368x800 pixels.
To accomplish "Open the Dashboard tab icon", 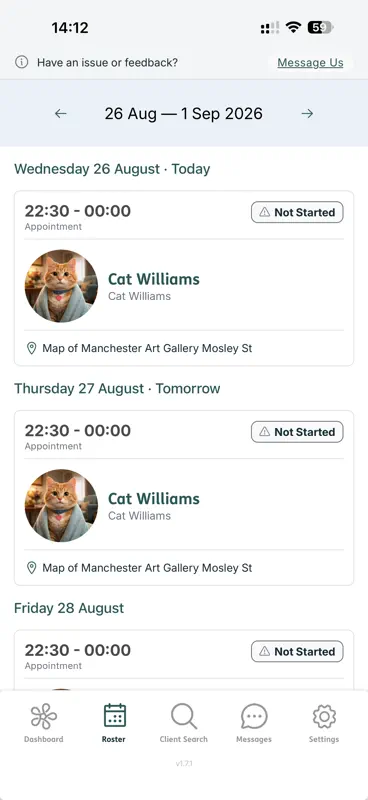I will 43,716.
